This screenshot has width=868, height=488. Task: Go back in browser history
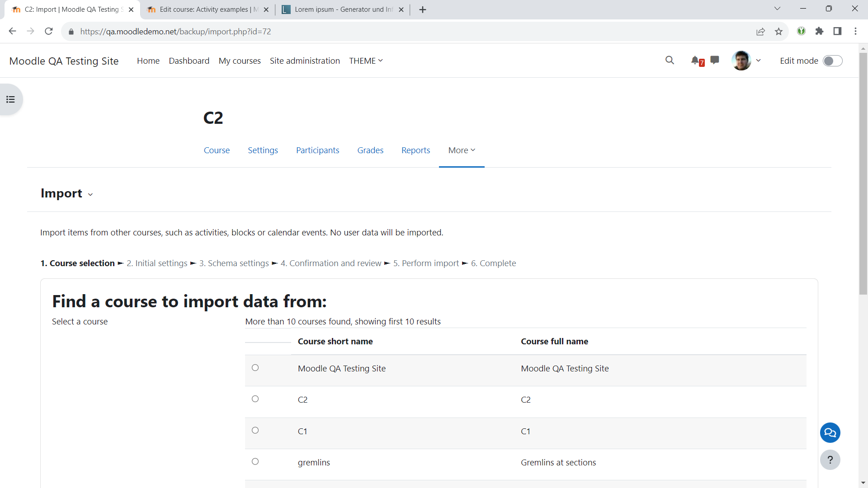pos(13,31)
